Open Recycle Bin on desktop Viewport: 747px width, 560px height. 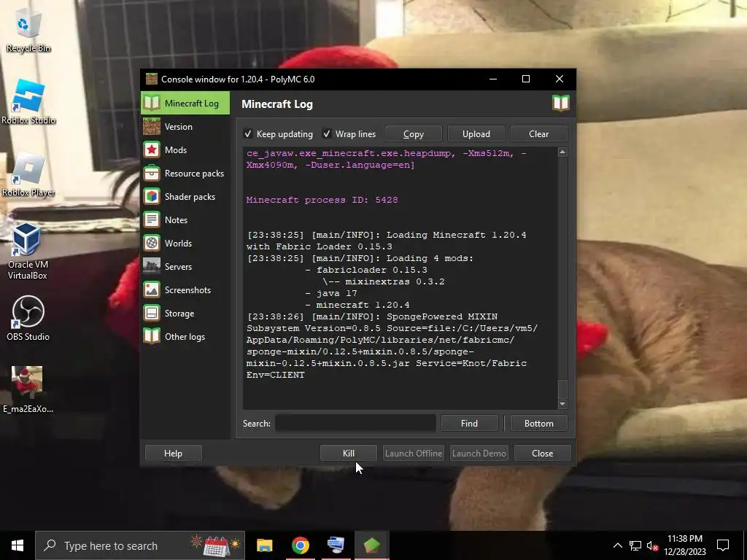[x=28, y=32]
